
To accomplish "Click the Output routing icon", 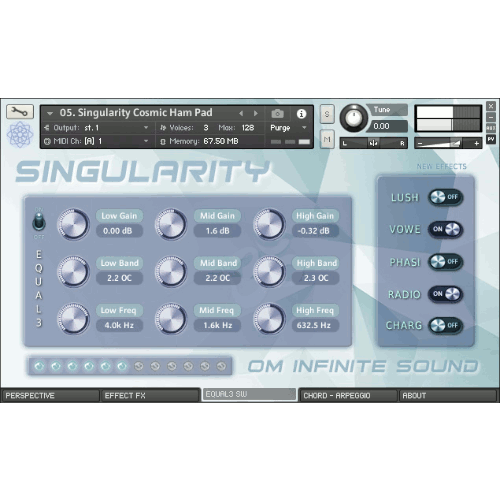I will (47, 128).
